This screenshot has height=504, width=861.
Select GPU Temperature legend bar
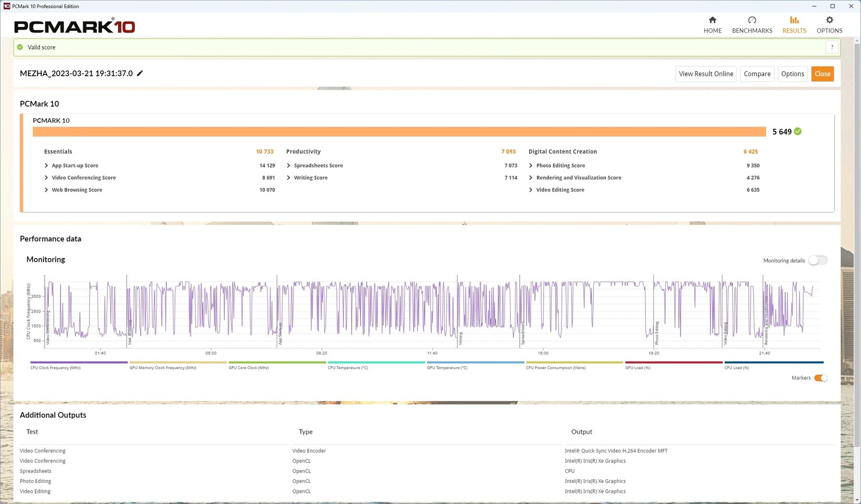click(x=475, y=362)
